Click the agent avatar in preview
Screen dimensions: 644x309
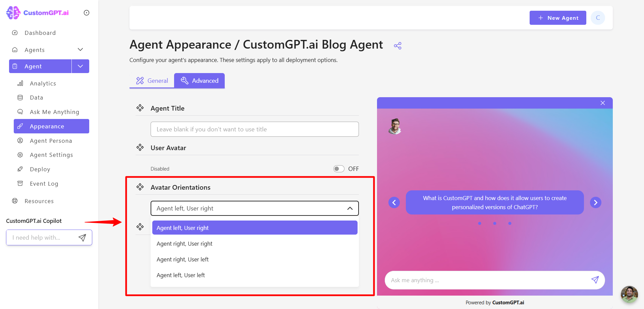point(395,126)
